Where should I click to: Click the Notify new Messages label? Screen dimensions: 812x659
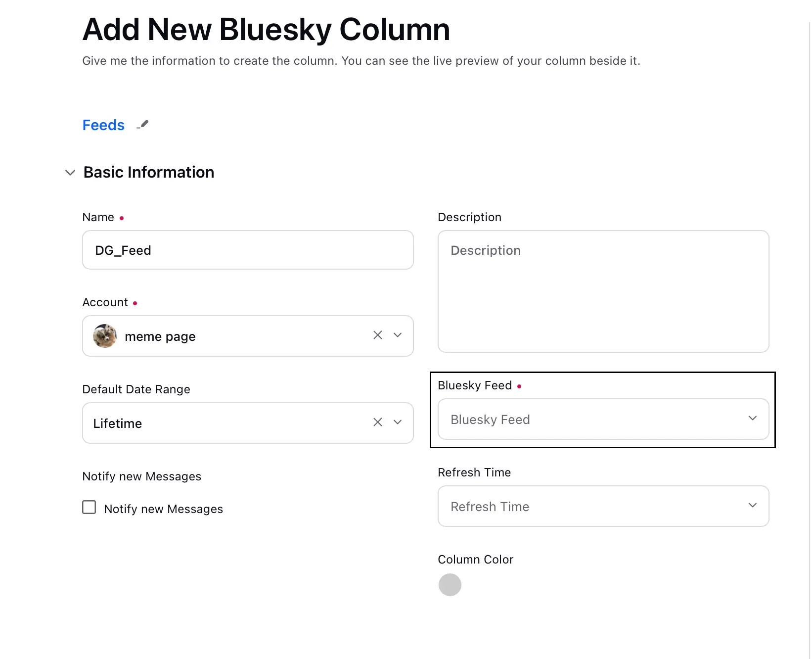[163, 509]
